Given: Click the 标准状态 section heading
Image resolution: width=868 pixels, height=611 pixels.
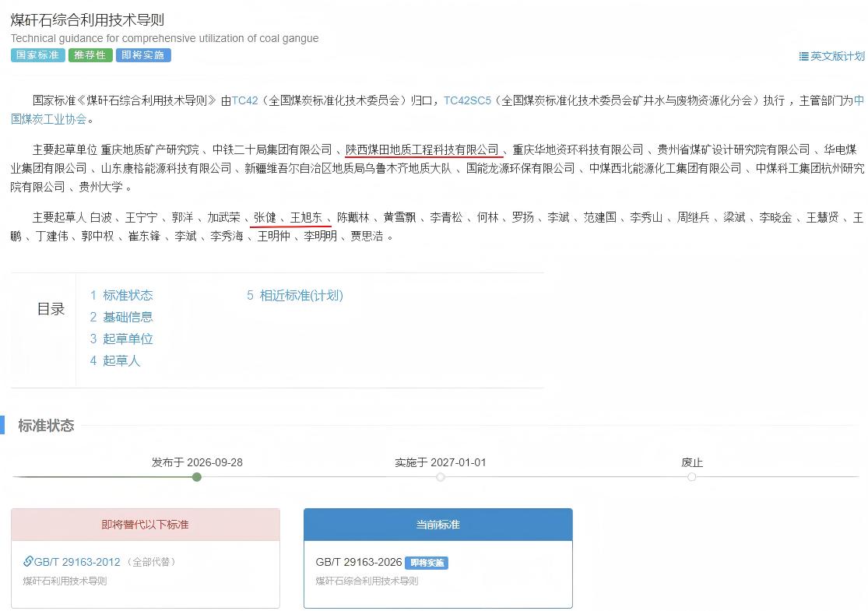Looking at the screenshot, I should (x=46, y=426).
